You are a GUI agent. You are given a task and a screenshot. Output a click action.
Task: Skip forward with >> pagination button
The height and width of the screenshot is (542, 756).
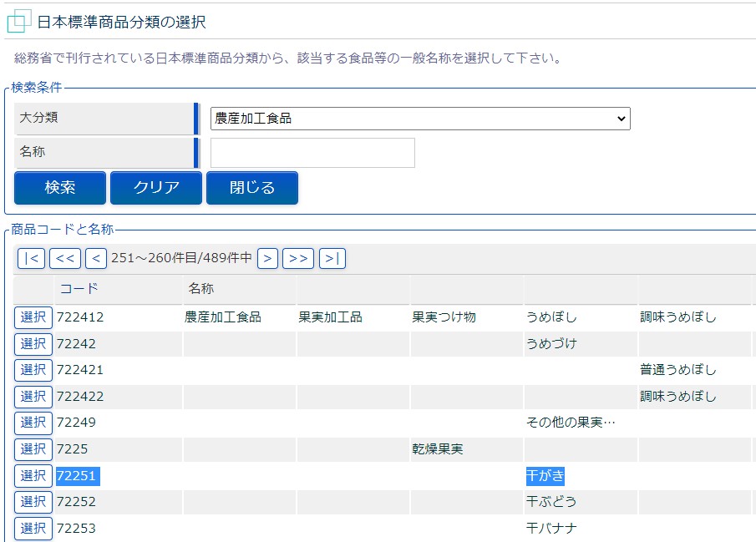pos(298,259)
